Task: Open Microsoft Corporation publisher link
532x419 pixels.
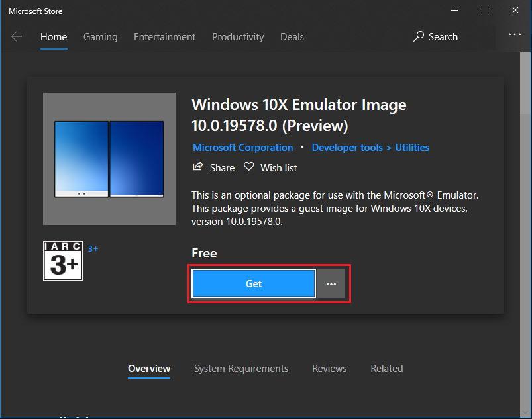Action: coord(242,148)
